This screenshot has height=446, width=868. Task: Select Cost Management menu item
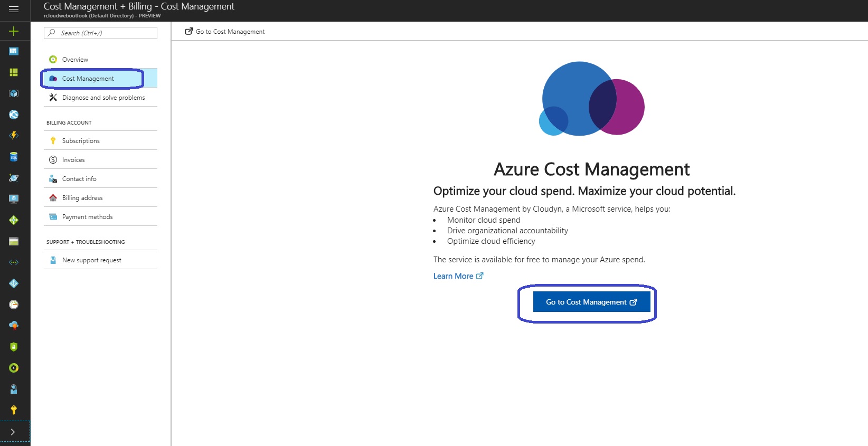click(100, 79)
